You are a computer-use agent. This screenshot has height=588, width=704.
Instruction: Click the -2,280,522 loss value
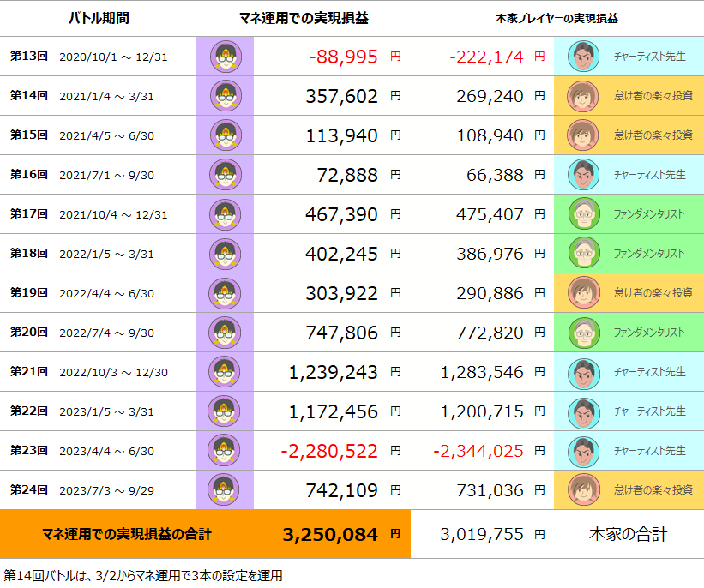click(x=329, y=451)
